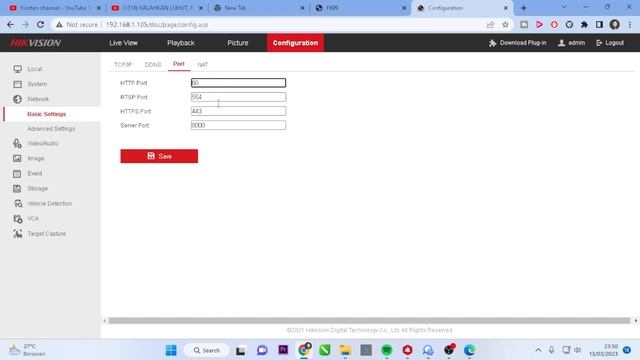Click the HTTP Port input field

click(238, 83)
